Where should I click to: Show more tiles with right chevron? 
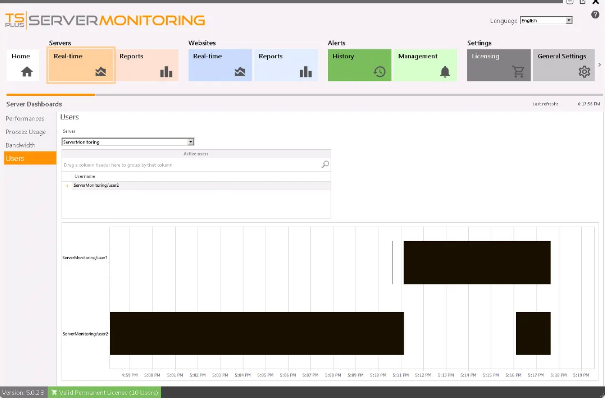point(600,65)
